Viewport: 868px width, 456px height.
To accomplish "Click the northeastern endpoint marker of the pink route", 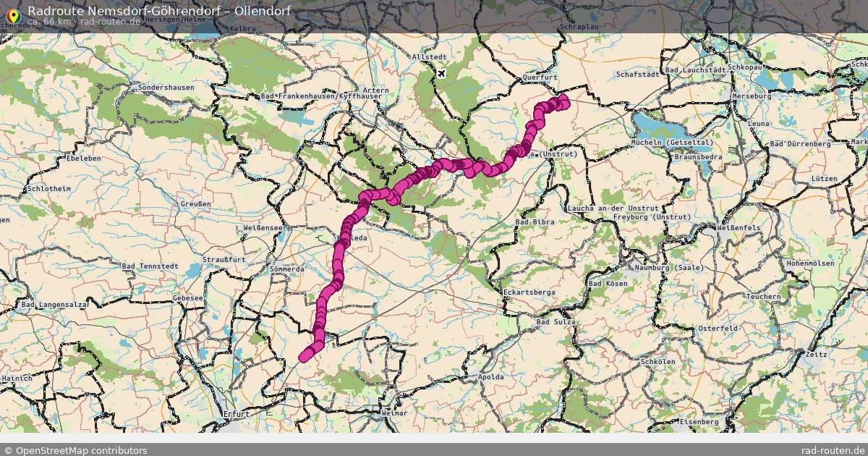I will 563,100.
